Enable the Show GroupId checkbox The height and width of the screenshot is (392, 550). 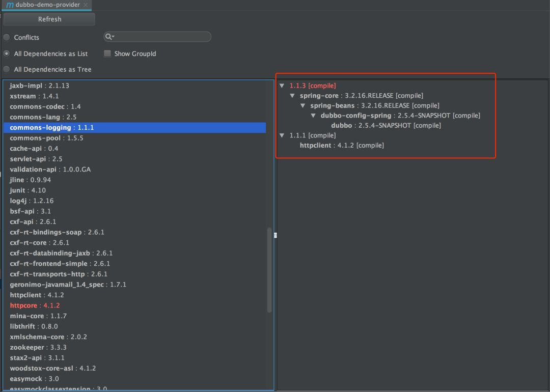click(x=107, y=53)
